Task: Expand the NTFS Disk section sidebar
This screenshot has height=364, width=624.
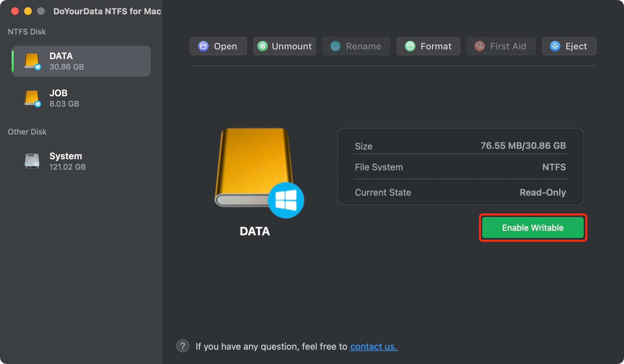Action: tap(27, 31)
